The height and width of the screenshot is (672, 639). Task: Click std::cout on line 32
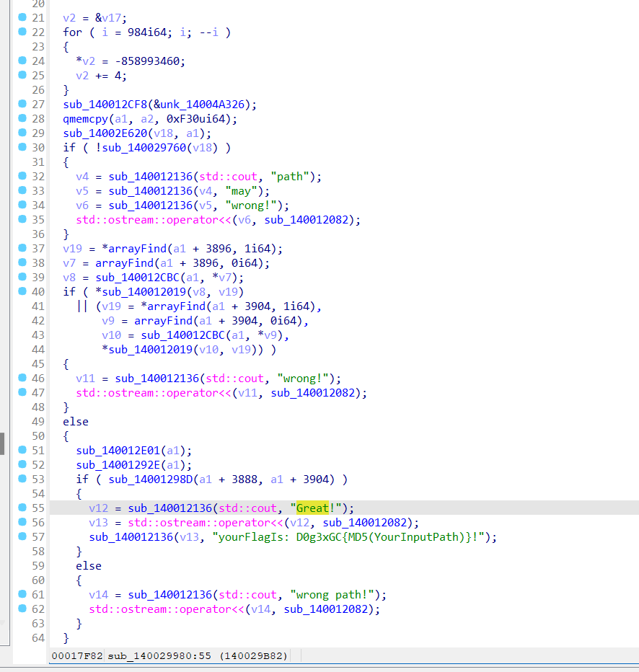(x=228, y=177)
